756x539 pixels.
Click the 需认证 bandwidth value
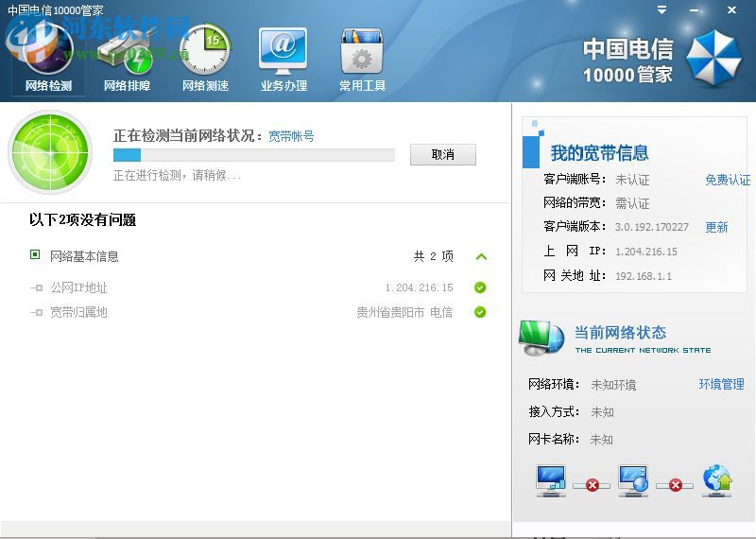632,203
